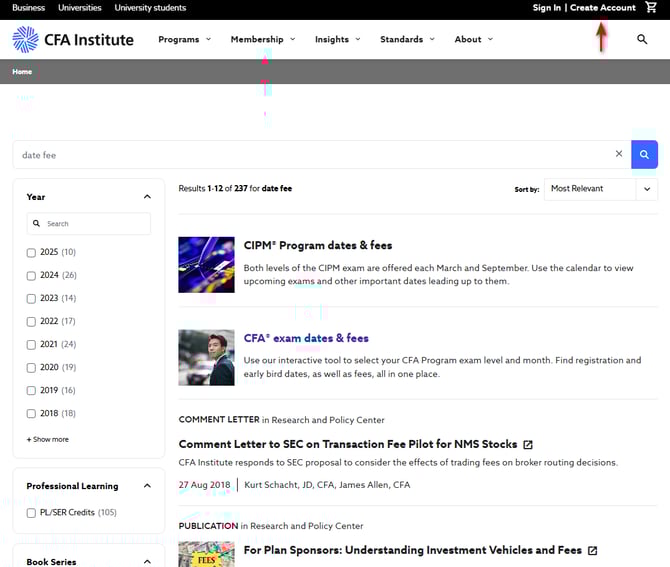Check the 2023 year filter
Viewport: 670px width, 567px height.
[x=31, y=299]
